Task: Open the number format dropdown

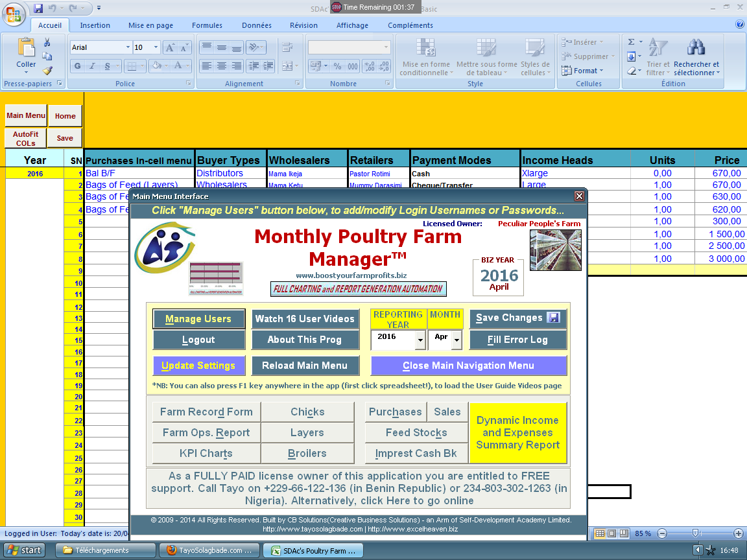Action: tap(386, 47)
